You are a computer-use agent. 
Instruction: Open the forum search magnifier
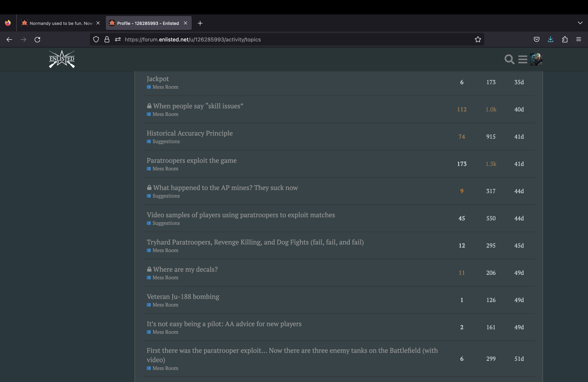point(509,59)
